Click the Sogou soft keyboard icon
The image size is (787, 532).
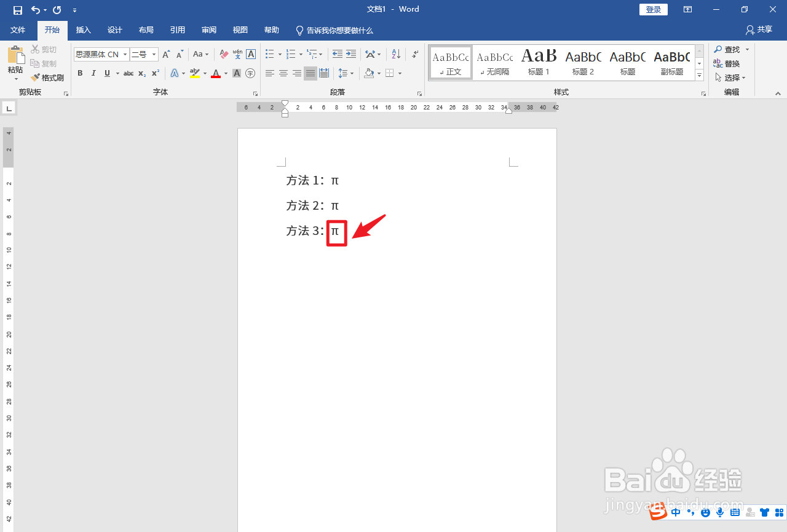(735, 512)
